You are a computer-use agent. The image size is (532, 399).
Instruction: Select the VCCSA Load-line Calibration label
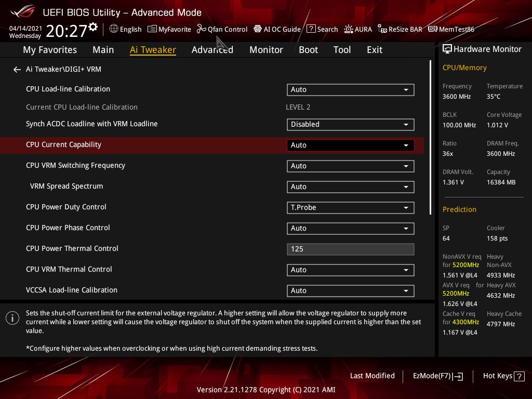[x=72, y=290]
